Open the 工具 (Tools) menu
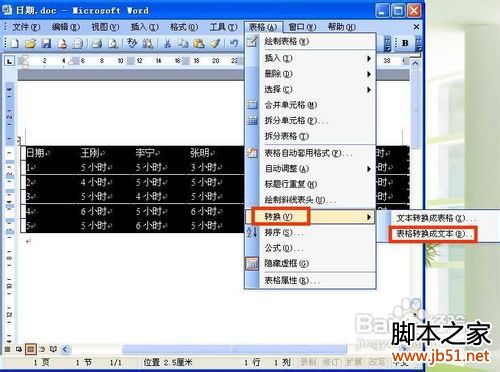 [x=223, y=27]
